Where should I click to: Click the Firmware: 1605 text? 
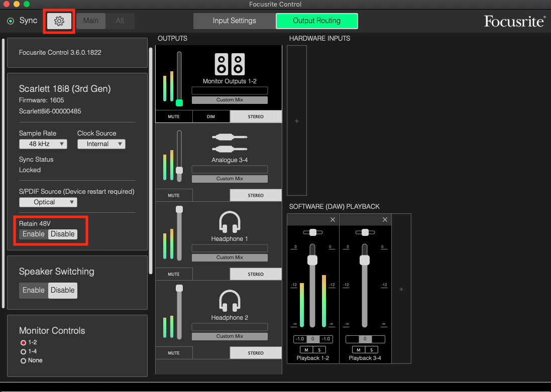coord(42,100)
